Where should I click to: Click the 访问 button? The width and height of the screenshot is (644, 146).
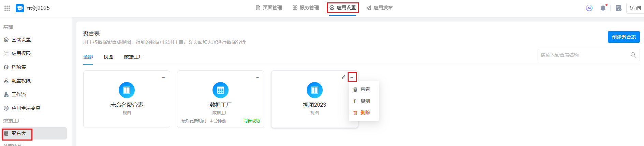(x=635, y=8)
